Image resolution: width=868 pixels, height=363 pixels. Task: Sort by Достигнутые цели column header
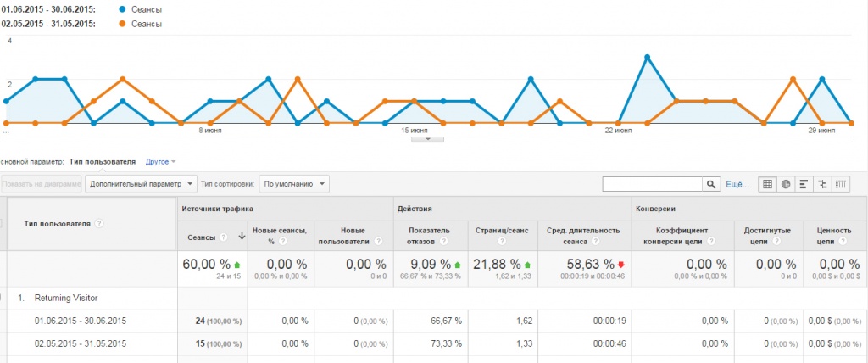coord(769,237)
